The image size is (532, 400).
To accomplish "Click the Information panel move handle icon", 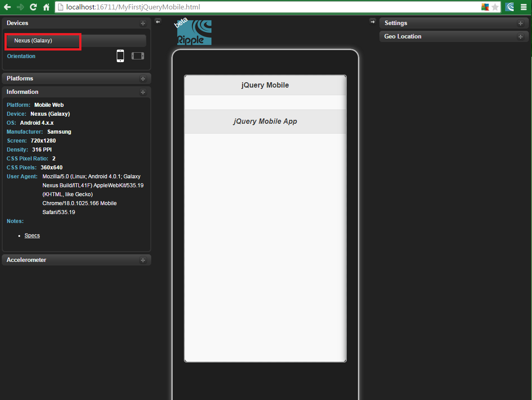I will pos(143,92).
